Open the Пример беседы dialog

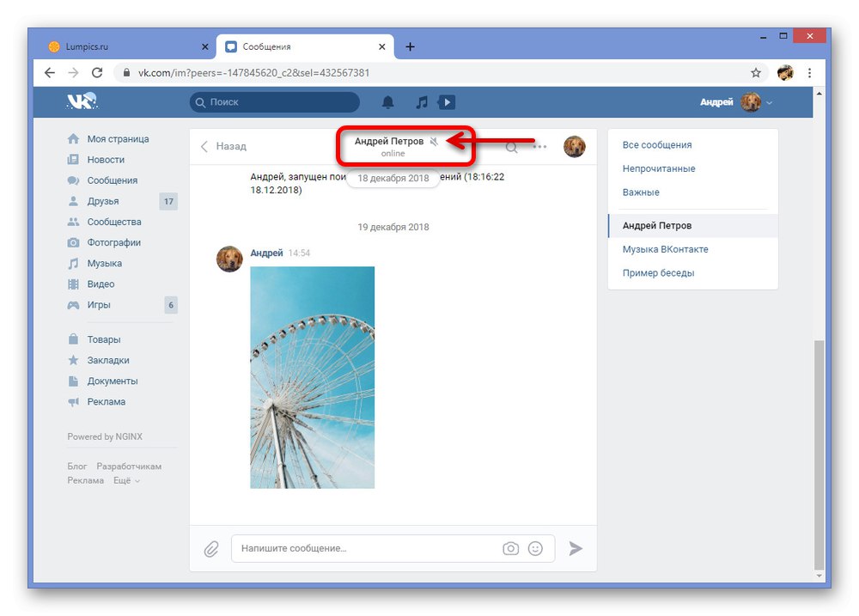[658, 273]
